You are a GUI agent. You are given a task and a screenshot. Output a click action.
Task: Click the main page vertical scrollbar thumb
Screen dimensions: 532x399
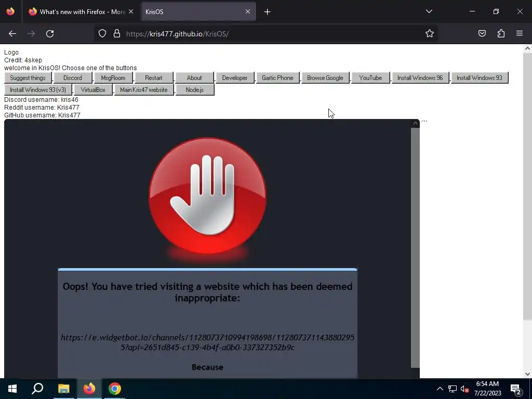point(527,186)
